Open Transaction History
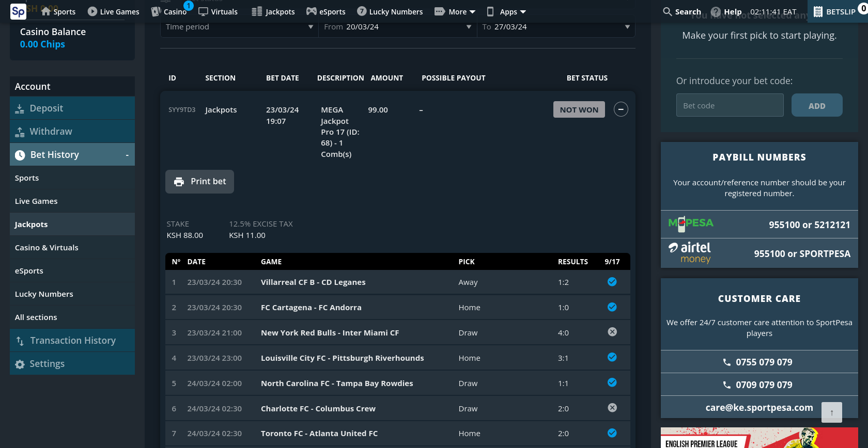868x448 pixels. (72, 341)
